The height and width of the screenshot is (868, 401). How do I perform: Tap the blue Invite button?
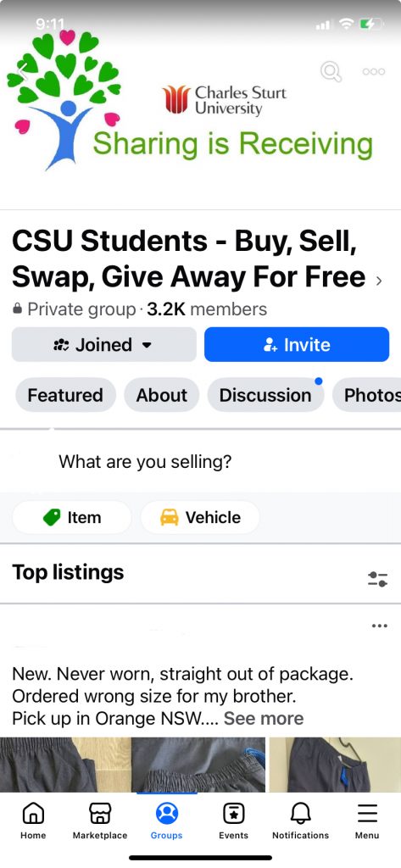coord(297,344)
